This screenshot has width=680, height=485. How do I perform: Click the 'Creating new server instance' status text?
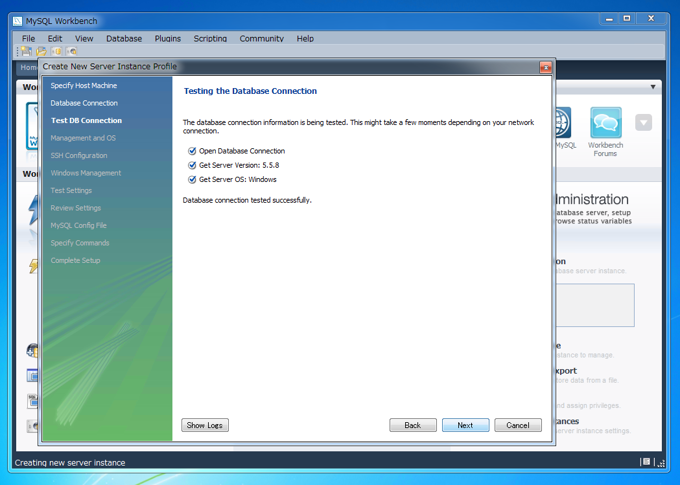coord(70,462)
